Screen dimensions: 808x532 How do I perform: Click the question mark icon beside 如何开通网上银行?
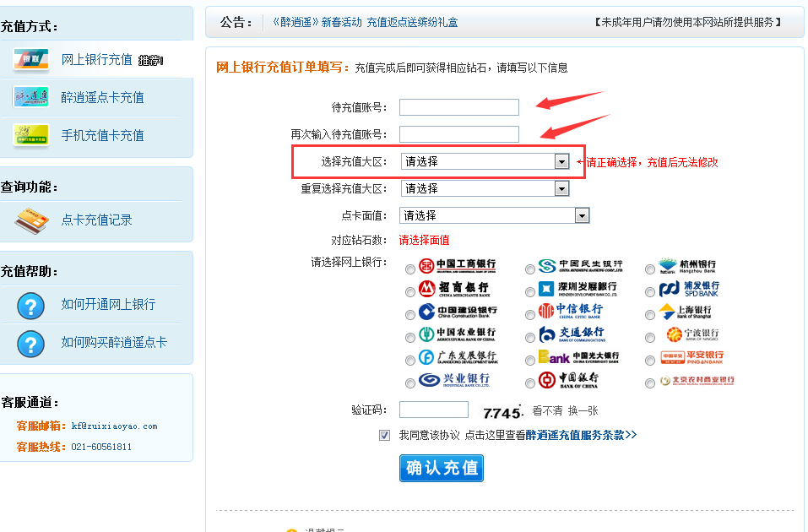point(31,306)
